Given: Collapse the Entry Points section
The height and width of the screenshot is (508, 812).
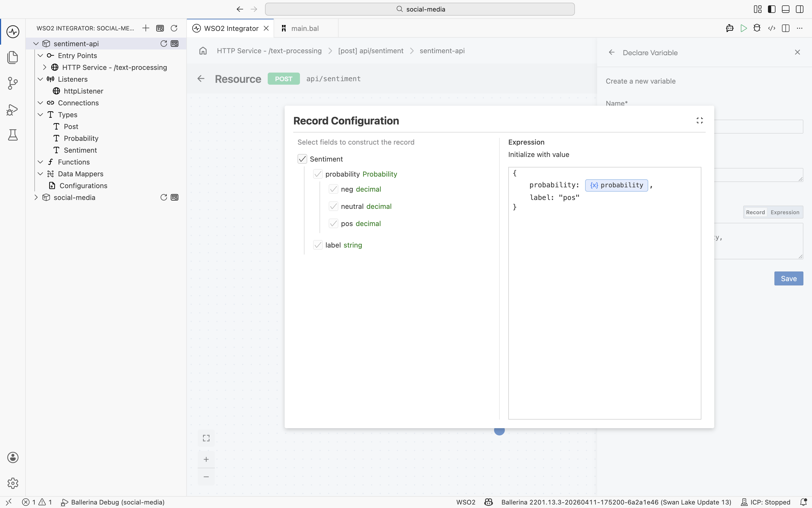Looking at the screenshot, I should [40, 55].
